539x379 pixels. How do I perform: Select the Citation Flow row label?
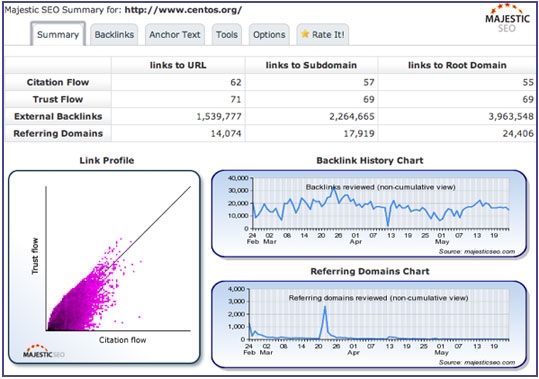point(58,82)
